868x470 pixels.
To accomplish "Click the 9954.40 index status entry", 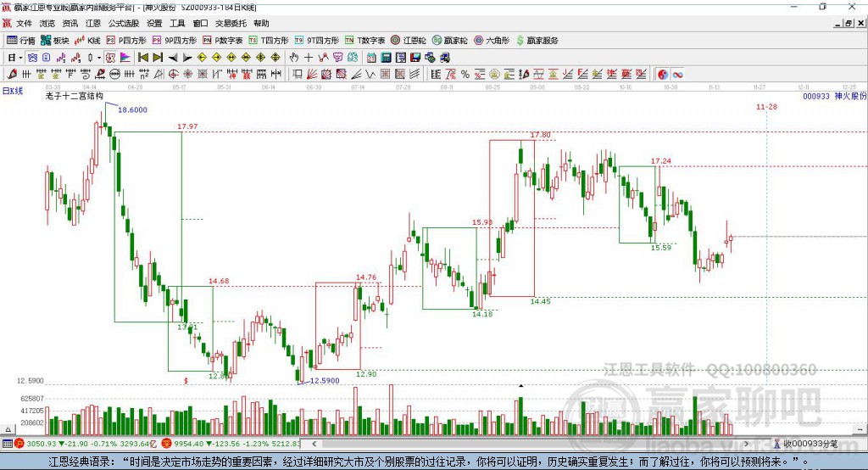I will 231,444.
